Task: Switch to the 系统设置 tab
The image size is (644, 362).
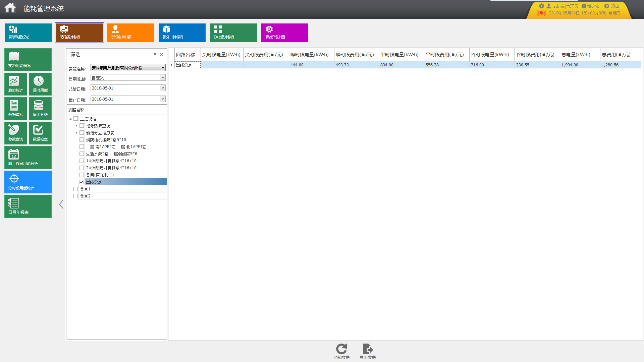Action: tap(284, 33)
